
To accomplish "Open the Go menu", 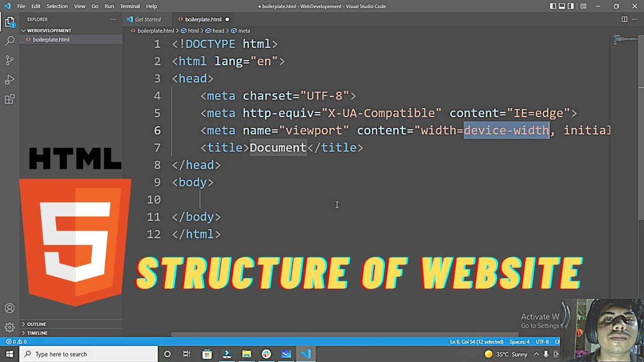I will [x=95, y=6].
